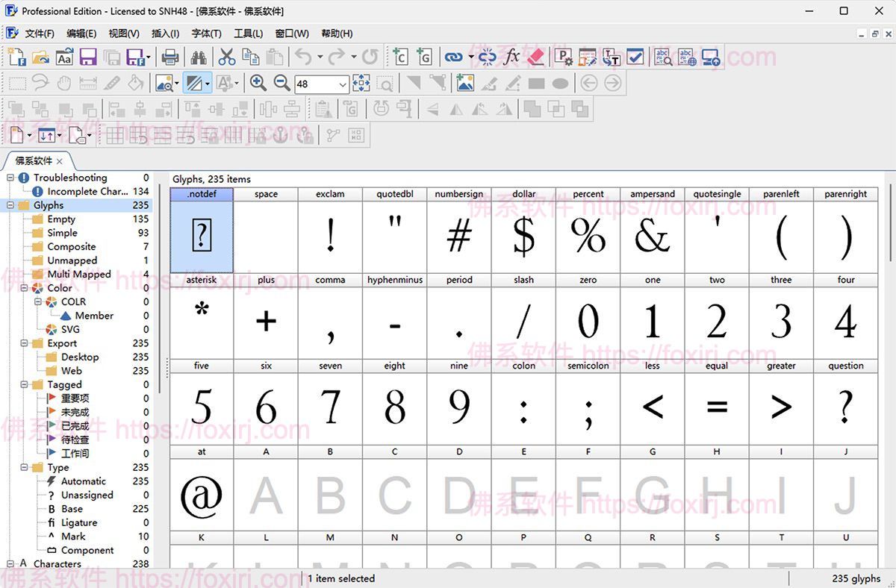The width and height of the screenshot is (896, 588).
Task: Open the zoom size 48 dropdown
Action: (343, 84)
